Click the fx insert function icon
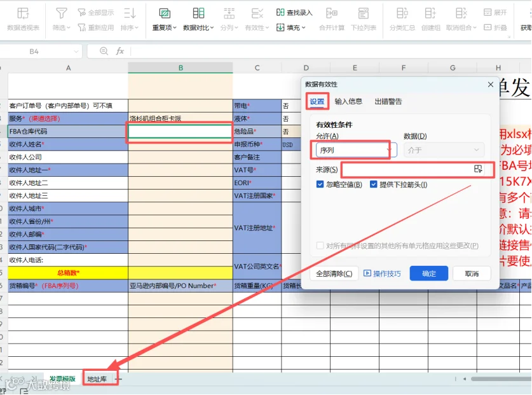This screenshot has height=395, width=532. tap(119, 52)
